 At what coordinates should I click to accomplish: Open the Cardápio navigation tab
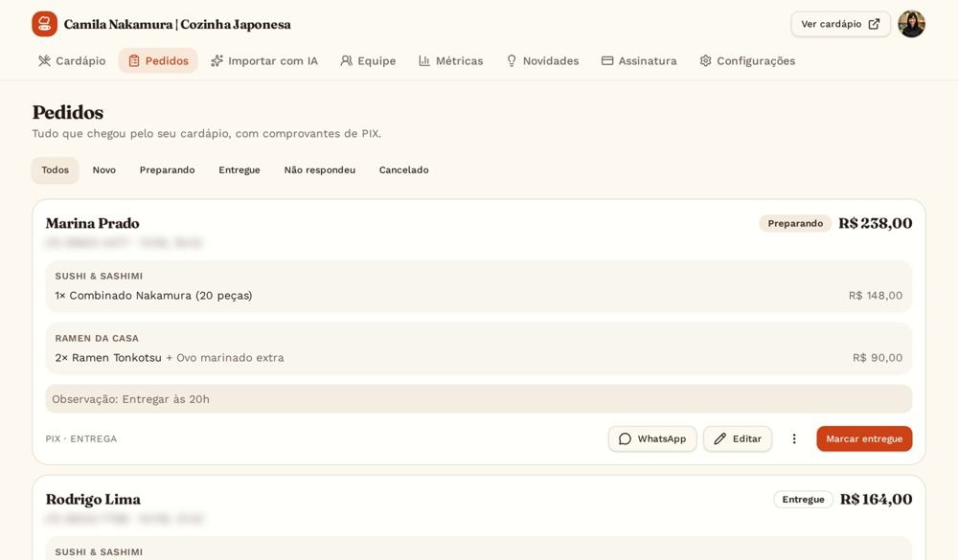(x=72, y=60)
